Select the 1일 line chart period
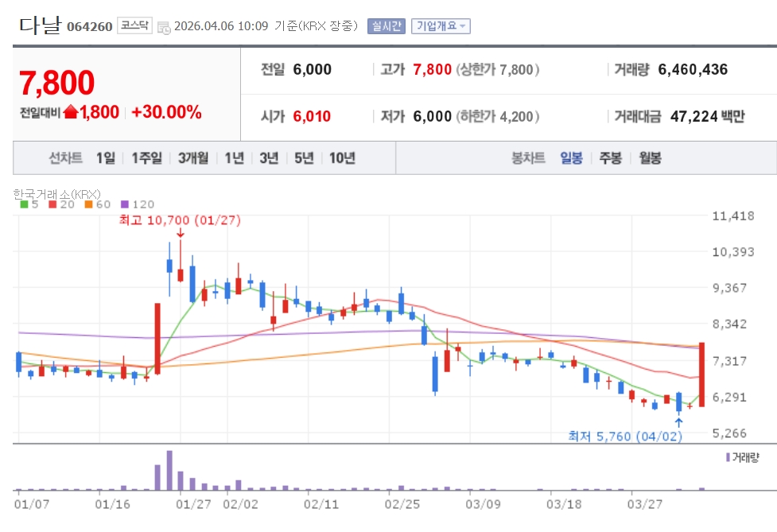This screenshot has width=777, height=532. 106,158
